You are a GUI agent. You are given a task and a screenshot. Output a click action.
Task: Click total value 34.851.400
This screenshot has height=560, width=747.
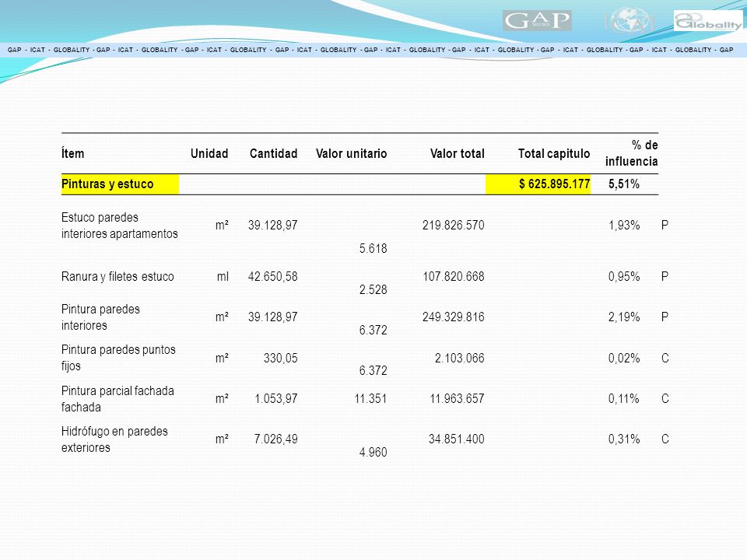[x=457, y=439]
